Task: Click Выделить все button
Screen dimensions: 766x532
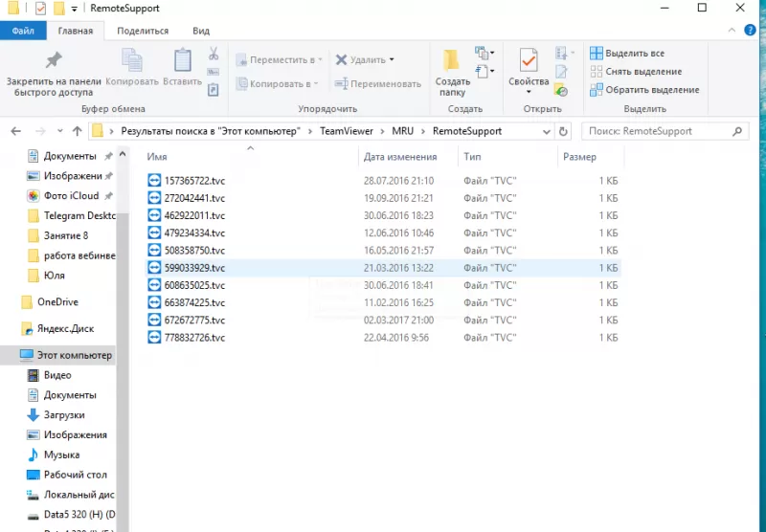Action: tap(627, 54)
